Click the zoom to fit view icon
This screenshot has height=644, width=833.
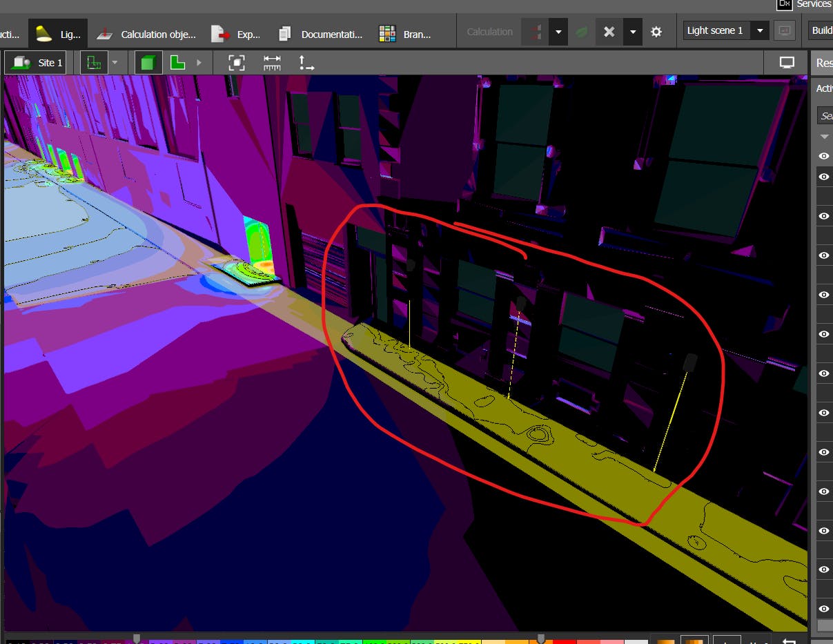(237, 63)
